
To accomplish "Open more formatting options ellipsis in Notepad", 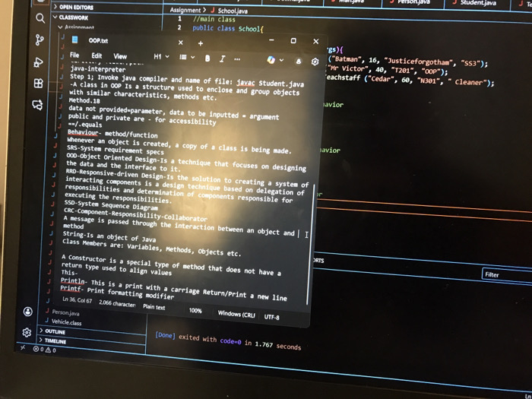I will pyautogui.click(x=237, y=59).
